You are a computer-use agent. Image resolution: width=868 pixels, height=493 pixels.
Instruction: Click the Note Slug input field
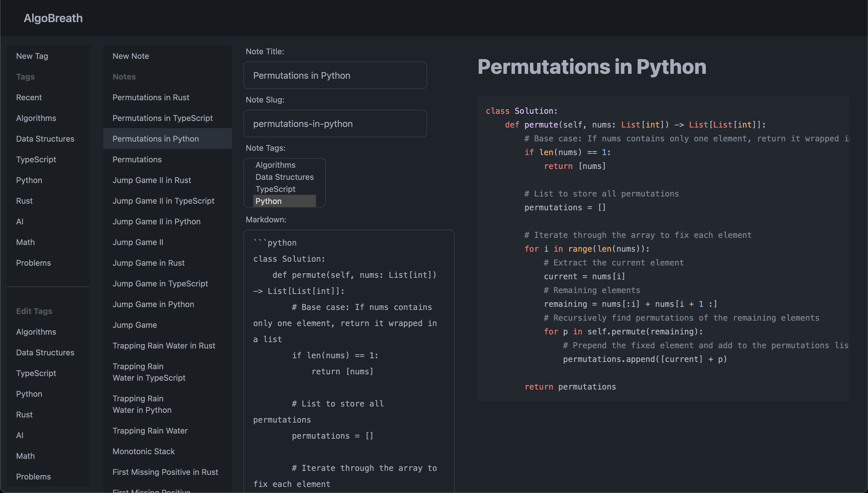coord(335,124)
